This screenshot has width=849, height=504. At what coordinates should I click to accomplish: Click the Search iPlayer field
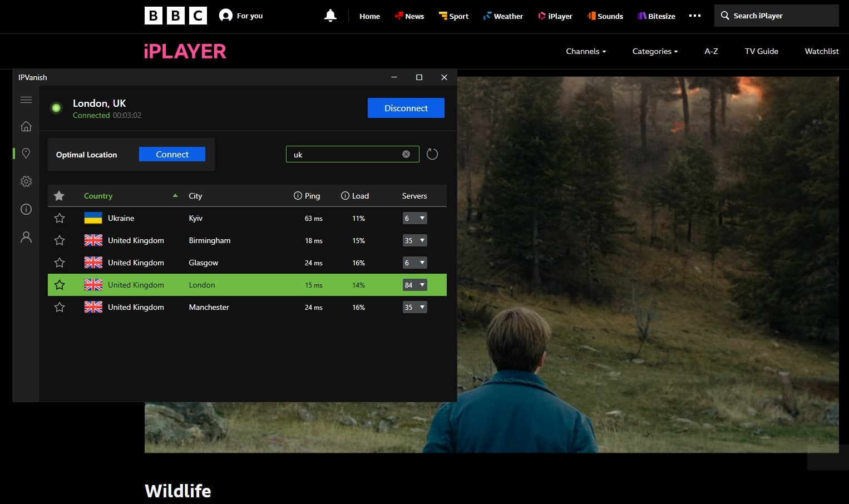point(776,16)
